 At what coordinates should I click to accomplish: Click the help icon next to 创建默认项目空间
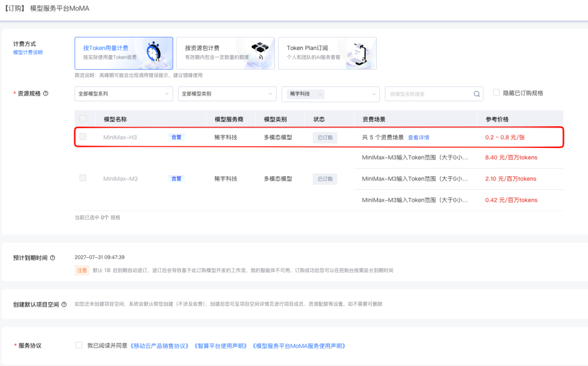[x=64, y=305]
